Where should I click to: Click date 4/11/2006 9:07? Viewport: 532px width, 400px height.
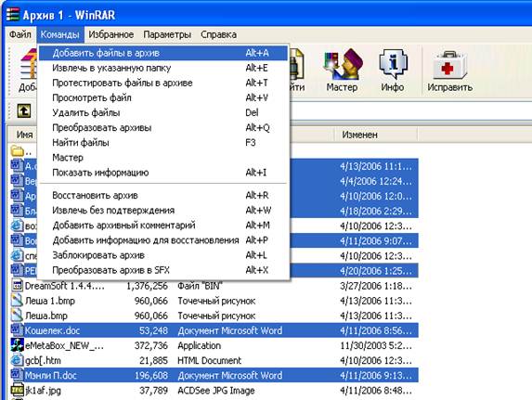376,241
